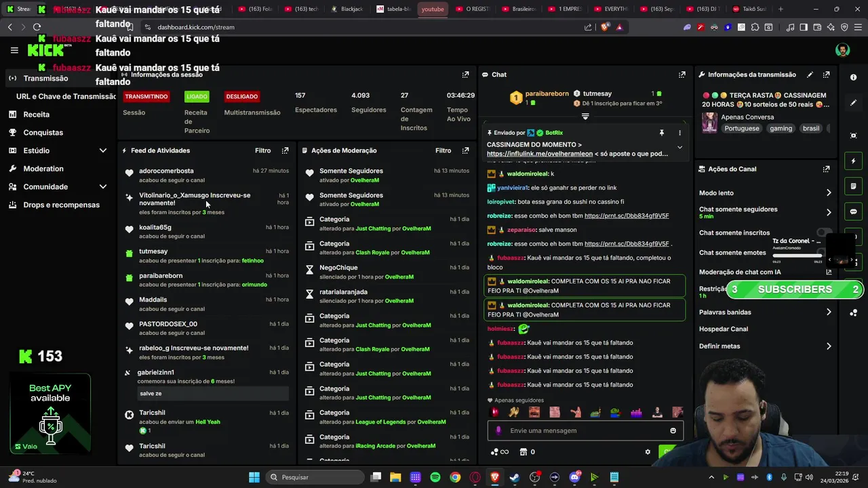Click the Kick logo

[x=45, y=50]
